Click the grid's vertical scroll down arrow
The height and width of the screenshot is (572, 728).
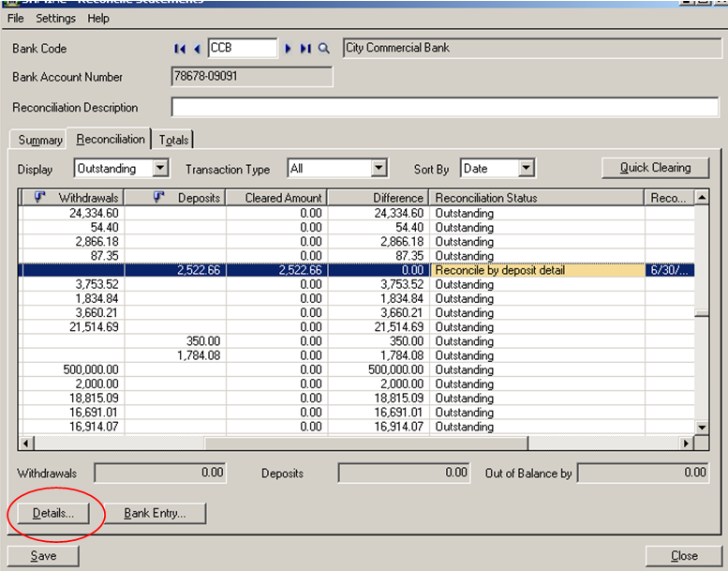(x=702, y=427)
